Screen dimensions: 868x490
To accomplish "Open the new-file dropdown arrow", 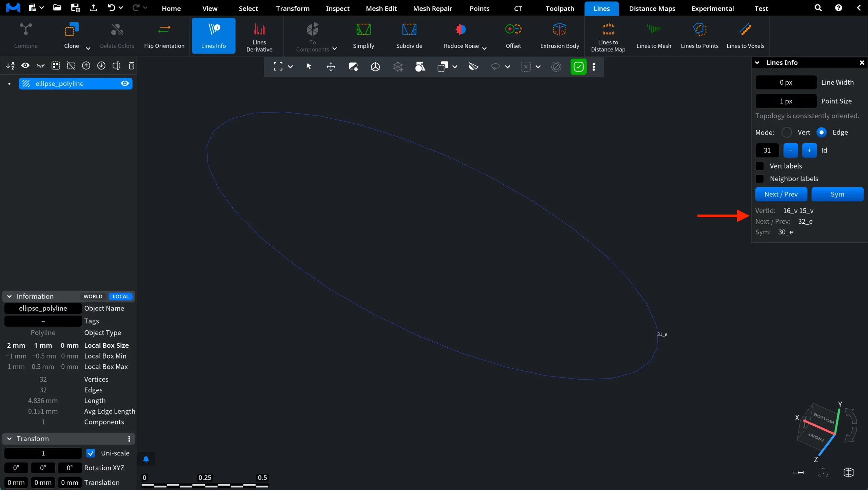I will (42, 7).
